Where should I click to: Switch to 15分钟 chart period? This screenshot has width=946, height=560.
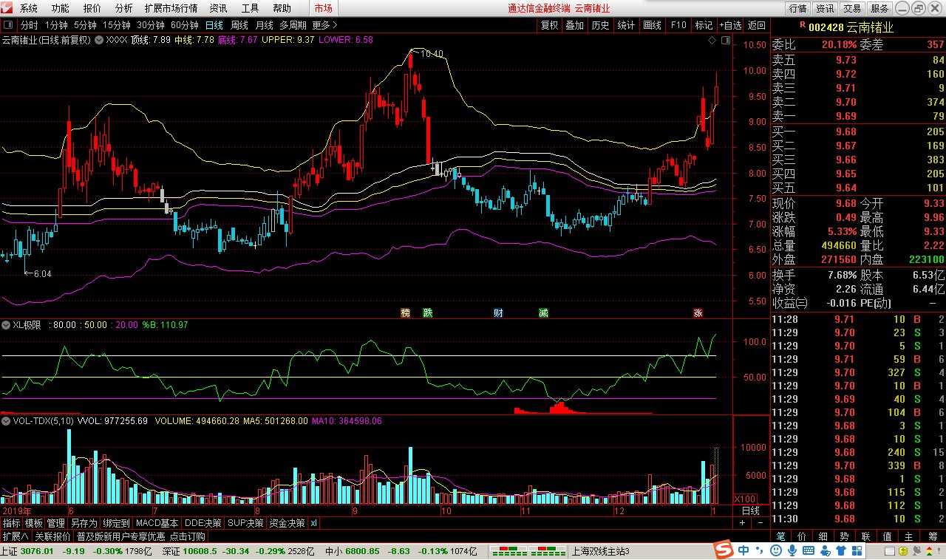click(117, 24)
